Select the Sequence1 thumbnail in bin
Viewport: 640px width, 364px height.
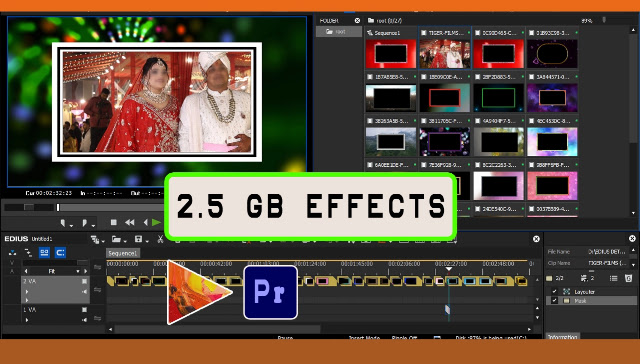[391, 53]
